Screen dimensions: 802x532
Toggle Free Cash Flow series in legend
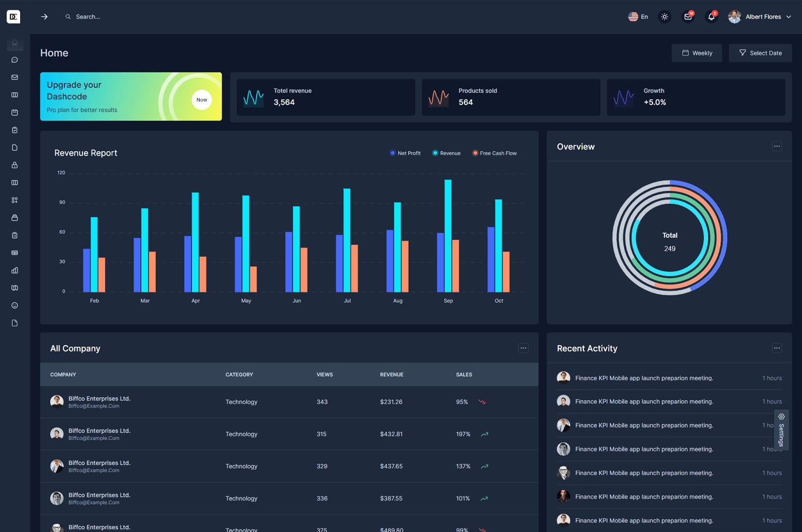point(495,153)
